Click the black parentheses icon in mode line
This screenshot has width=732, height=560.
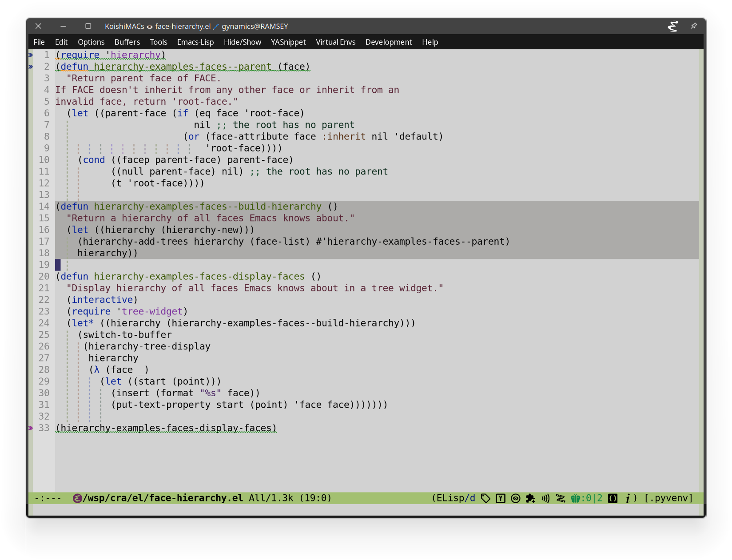pyautogui.click(x=613, y=498)
